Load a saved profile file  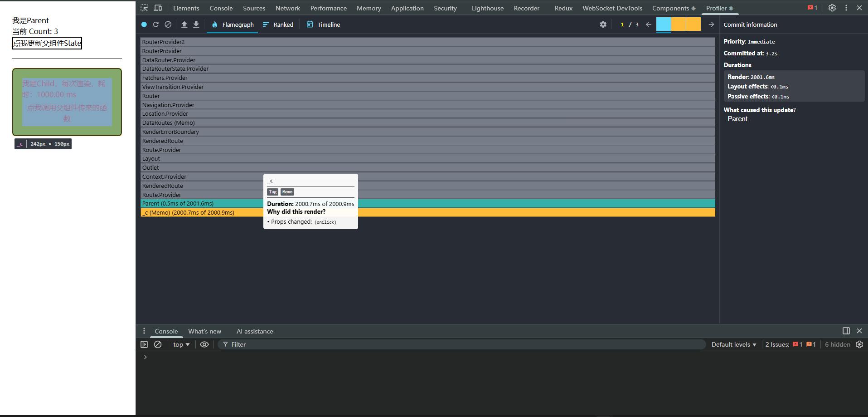[184, 25]
